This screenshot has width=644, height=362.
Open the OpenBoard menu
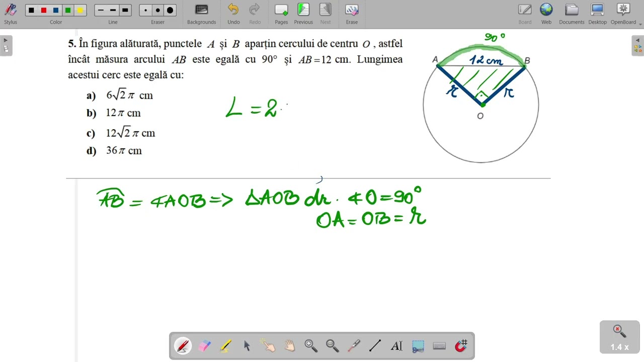[x=623, y=14]
